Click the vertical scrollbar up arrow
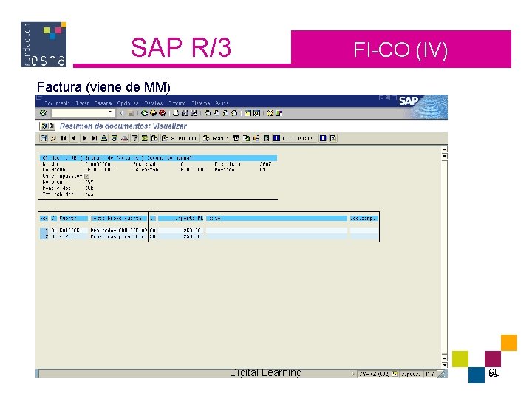Viewport: 532px width, 399px height. 445,149
